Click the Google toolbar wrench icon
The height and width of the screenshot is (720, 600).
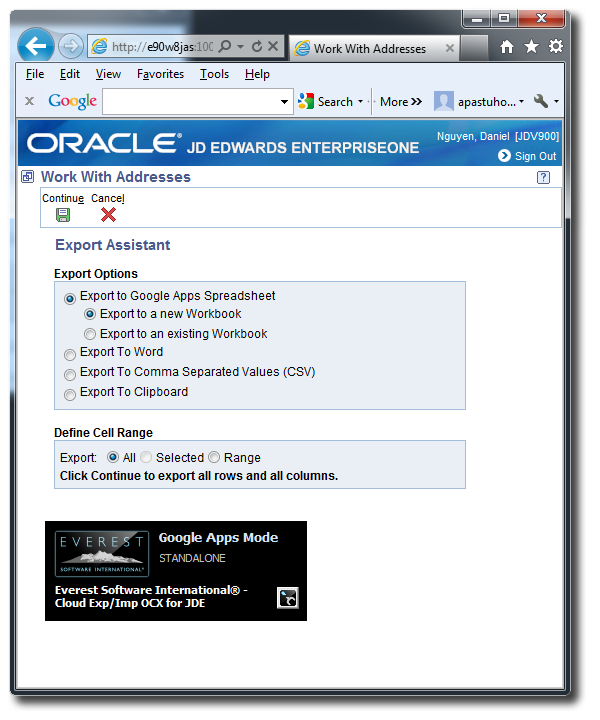(541, 101)
